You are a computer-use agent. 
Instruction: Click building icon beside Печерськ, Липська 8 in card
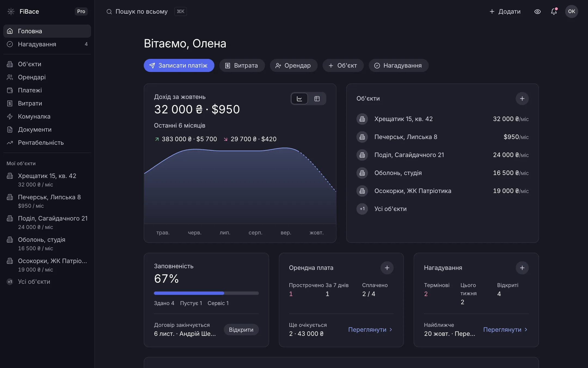tap(362, 137)
